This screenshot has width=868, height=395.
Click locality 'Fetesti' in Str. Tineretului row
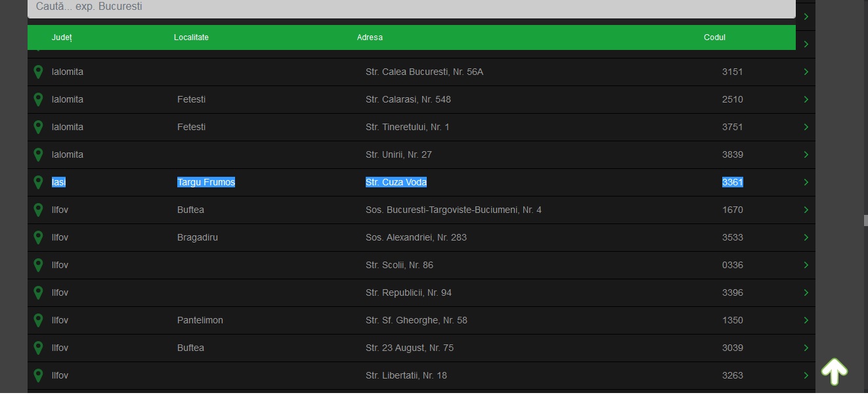point(191,127)
